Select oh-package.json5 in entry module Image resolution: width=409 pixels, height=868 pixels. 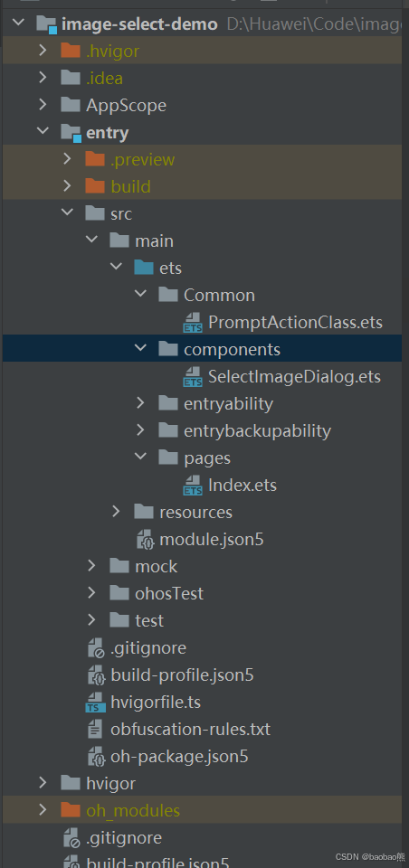(x=179, y=756)
